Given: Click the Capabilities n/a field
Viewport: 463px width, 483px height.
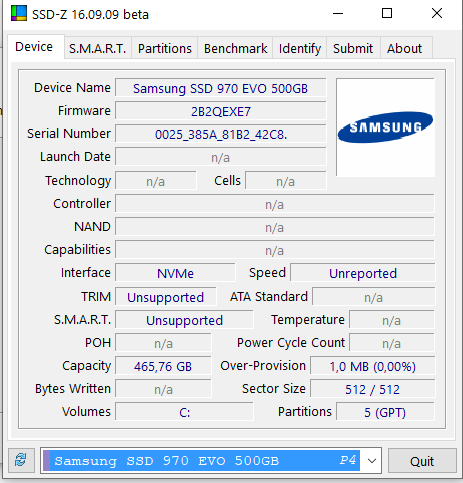Looking at the screenshot, I should point(275,250).
